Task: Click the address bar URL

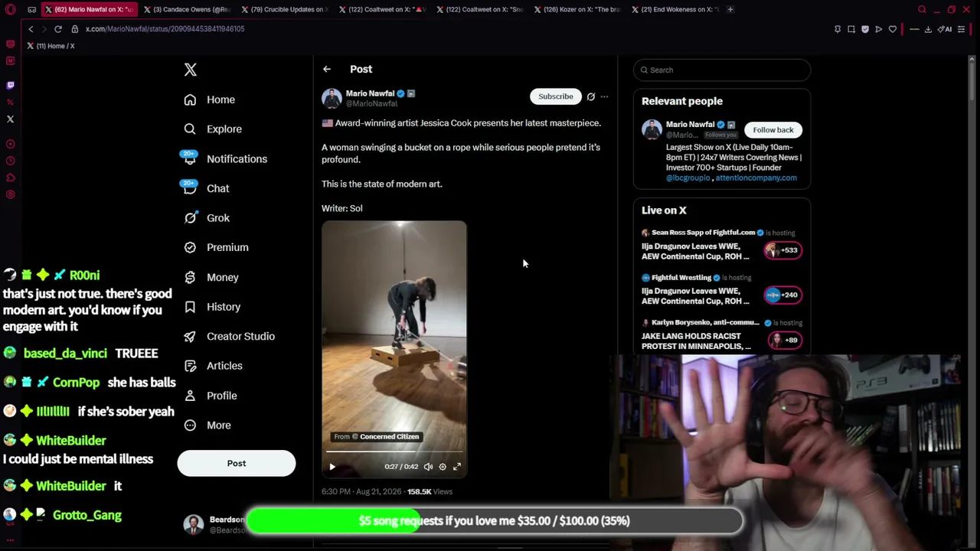Action: pyautogui.click(x=165, y=29)
